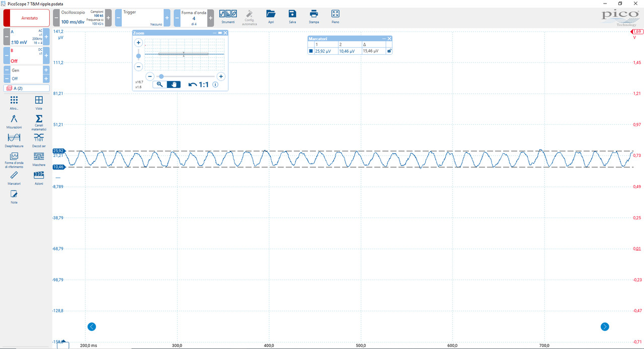Screen dimensions: 644x349
Task: Click the vertical zoom slider handle
Action: [x=139, y=56]
